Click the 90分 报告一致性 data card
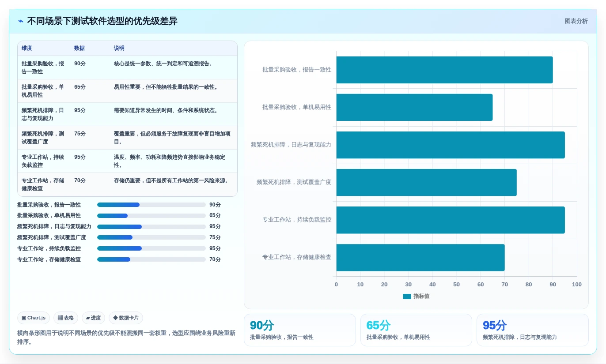Image resolution: width=606 pixels, height=364 pixels. [300, 330]
